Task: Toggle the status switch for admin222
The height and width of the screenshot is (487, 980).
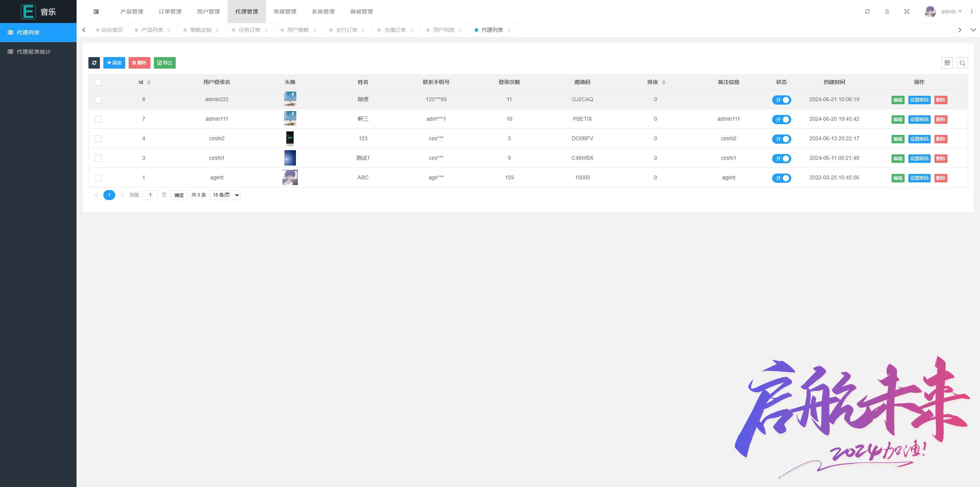Action: coord(781,100)
